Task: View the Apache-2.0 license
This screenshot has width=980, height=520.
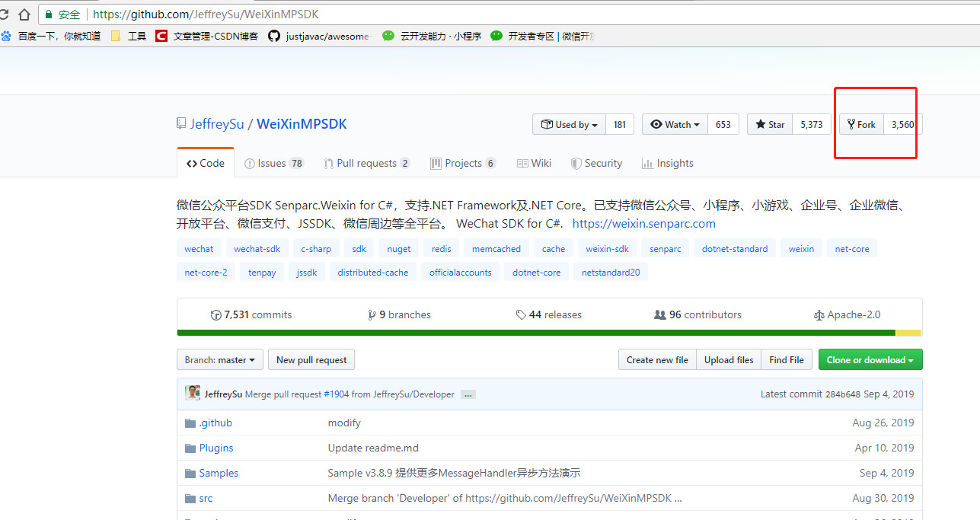Action: (847, 314)
